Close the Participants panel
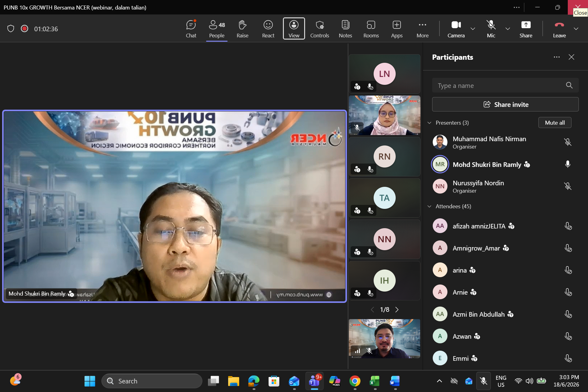The image size is (588, 392). pos(571,57)
